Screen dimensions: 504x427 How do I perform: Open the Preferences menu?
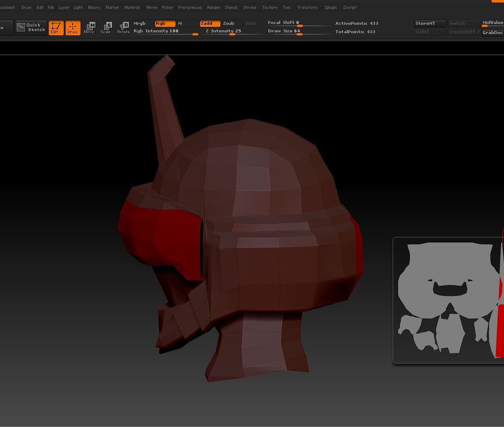pyautogui.click(x=190, y=7)
